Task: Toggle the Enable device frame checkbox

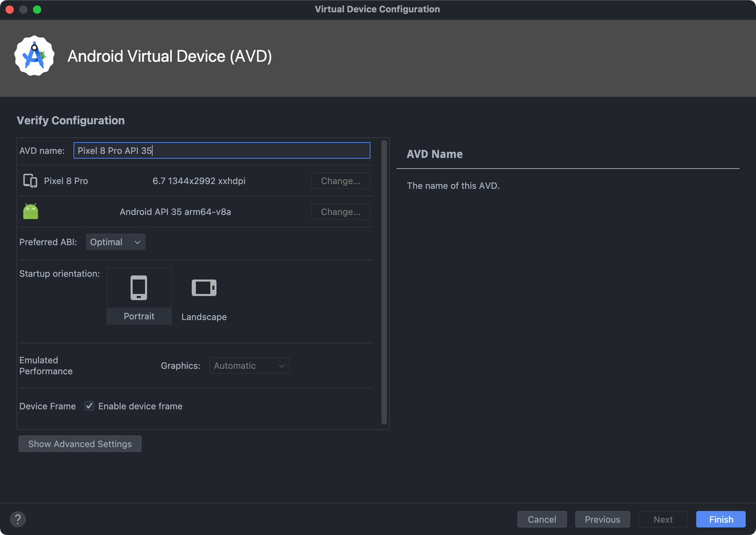Action: click(89, 406)
